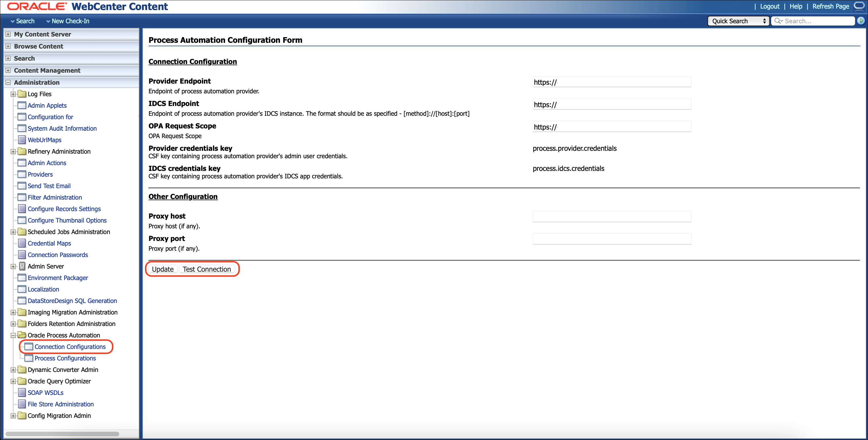Expand the Dynamic Converter Admin node
This screenshot has width=868, height=440.
(13, 370)
